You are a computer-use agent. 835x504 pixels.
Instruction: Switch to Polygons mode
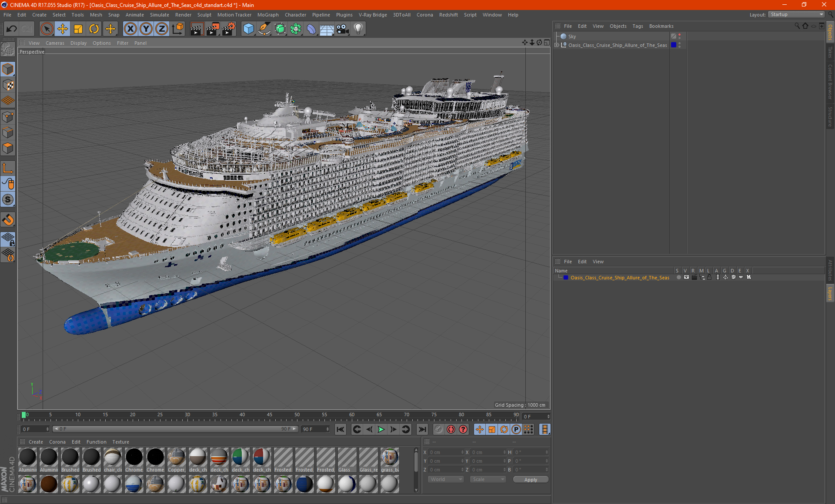(8, 148)
